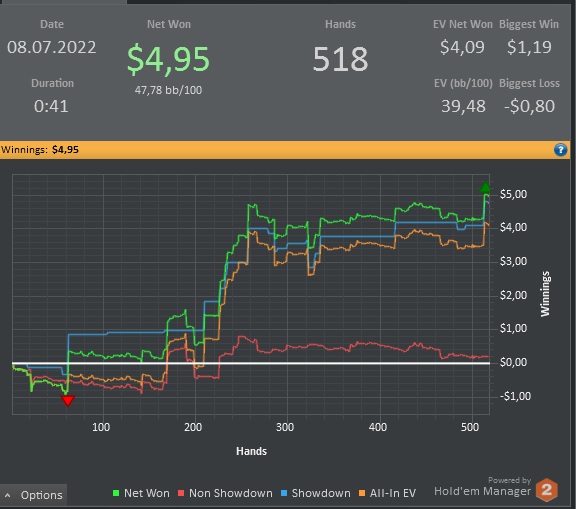Click the EV Net Won header label
The width and height of the screenshot is (576, 509).
point(462,24)
